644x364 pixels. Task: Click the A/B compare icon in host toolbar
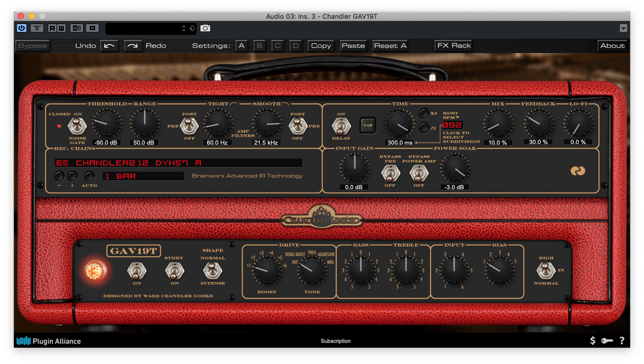76,28
